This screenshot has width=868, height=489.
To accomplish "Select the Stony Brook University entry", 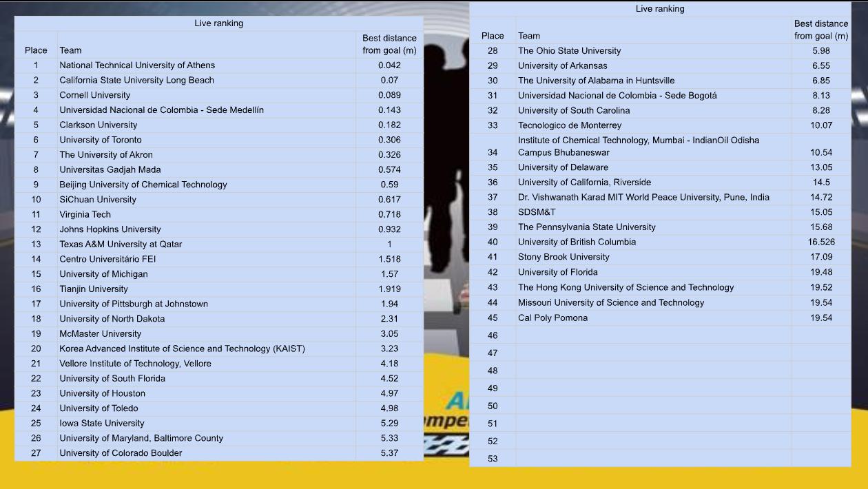I will pyautogui.click(x=564, y=257).
